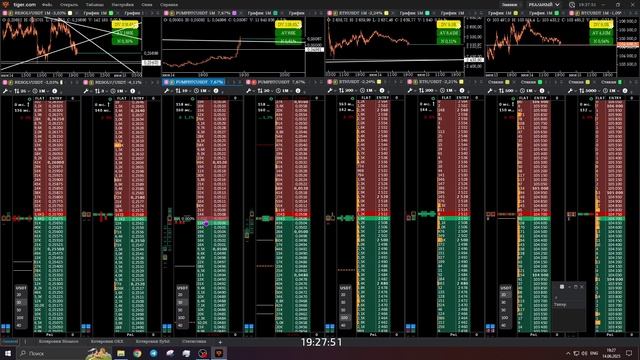Click yellow link color square on ETHUSDT 1M tab

(386, 13)
